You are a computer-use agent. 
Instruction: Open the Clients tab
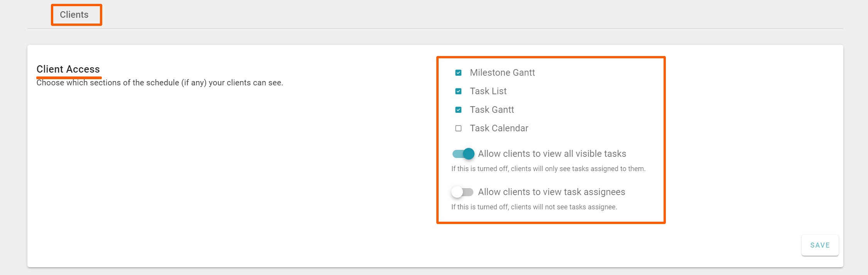(x=74, y=15)
